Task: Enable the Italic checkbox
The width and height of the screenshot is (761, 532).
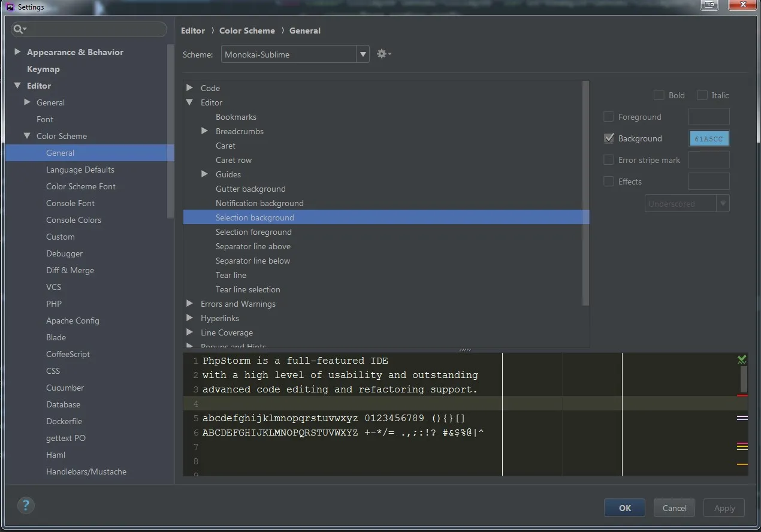Action: tap(702, 95)
